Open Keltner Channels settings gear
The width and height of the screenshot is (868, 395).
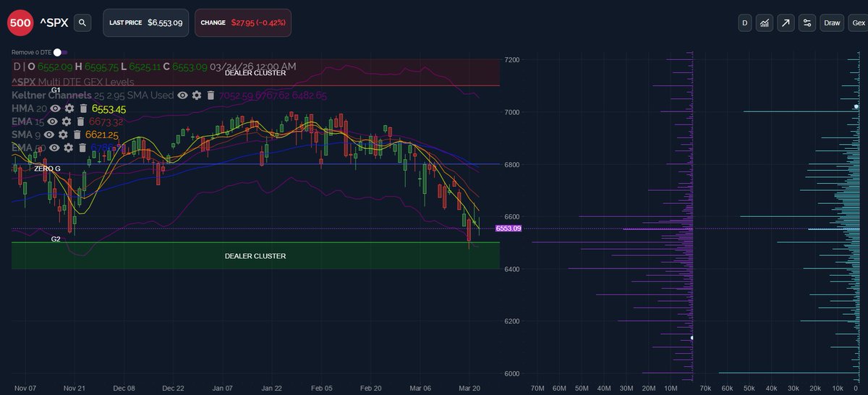tap(197, 95)
